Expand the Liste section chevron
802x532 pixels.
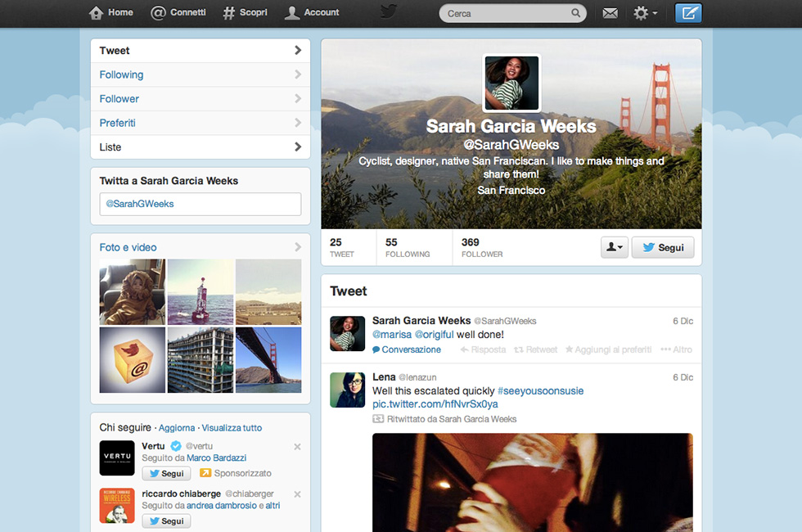297,147
